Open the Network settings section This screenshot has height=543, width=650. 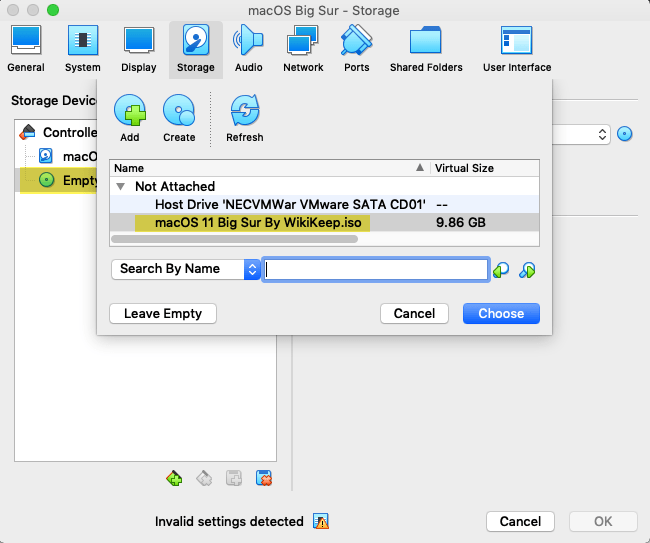[x=302, y=47]
